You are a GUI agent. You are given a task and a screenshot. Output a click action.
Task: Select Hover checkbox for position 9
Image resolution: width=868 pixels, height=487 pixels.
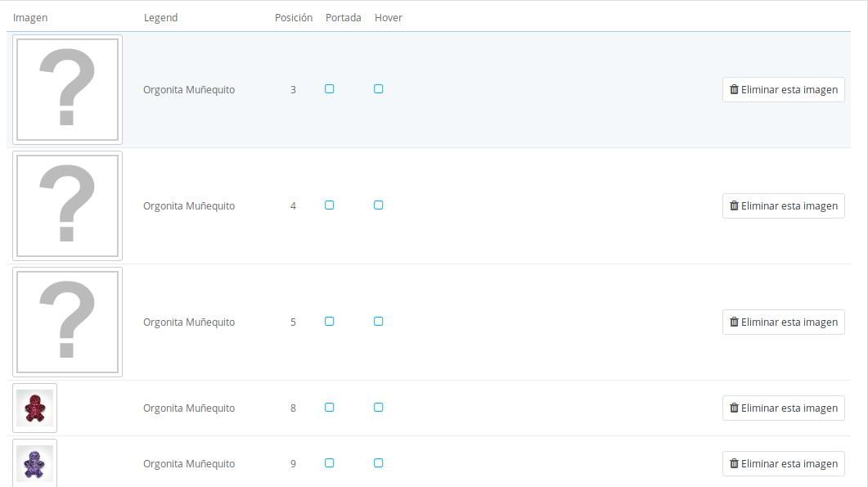pos(379,463)
